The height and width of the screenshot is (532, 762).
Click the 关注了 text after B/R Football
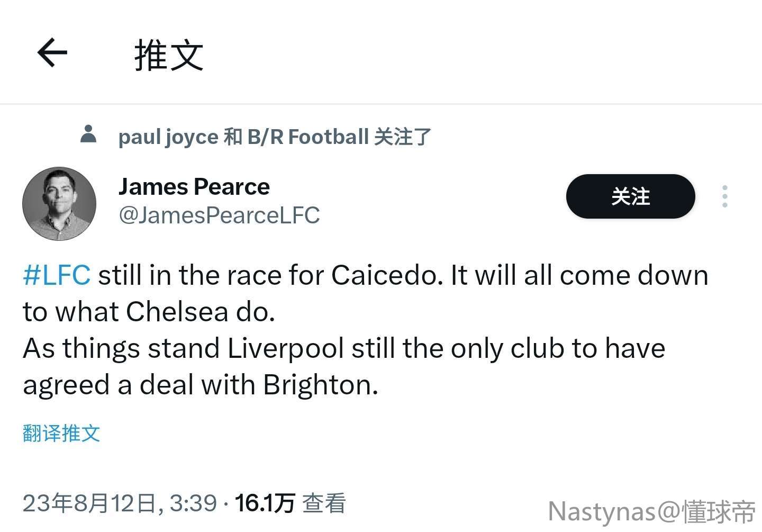coord(403,137)
